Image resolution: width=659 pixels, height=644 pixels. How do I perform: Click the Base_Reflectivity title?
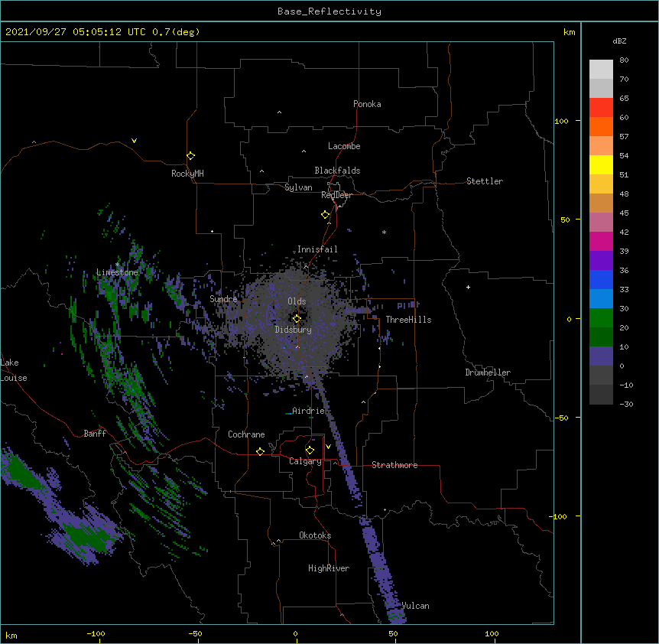[x=329, y=11]
